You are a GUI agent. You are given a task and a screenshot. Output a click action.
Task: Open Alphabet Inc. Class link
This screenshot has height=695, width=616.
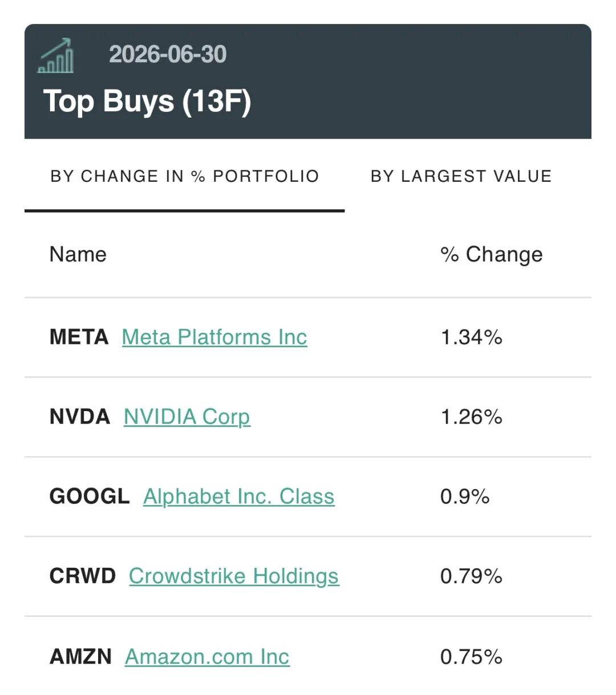pyautogui.click(x=239, y=497)
